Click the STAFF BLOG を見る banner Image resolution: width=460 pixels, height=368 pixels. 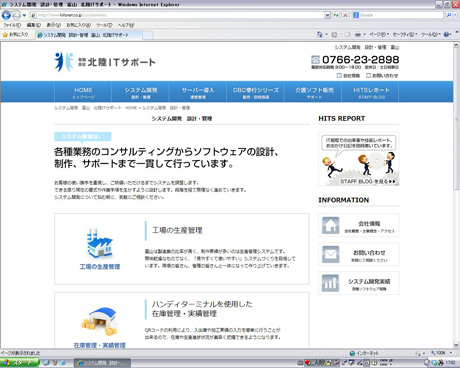pyautogui.click(x=358, y=159)
